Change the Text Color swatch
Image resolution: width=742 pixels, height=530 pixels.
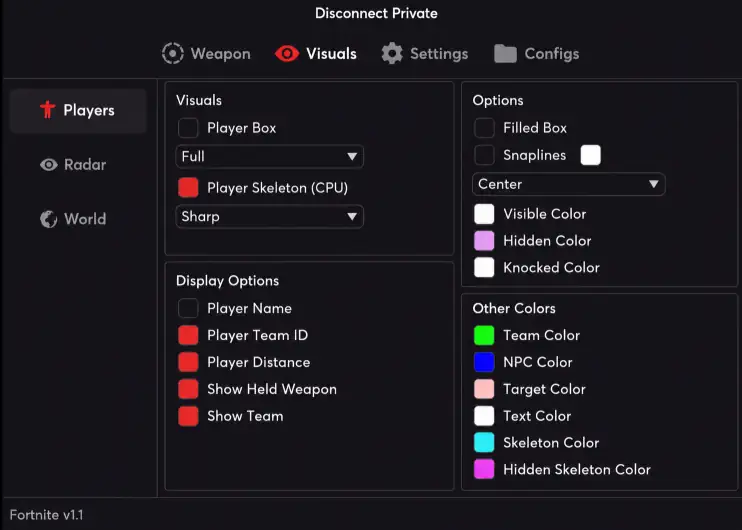pos(484,416)
